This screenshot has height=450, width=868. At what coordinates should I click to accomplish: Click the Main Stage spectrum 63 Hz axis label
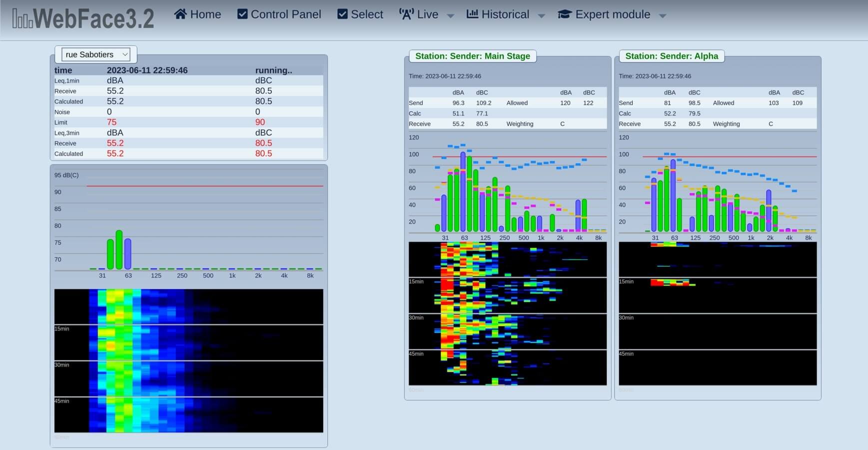click(464, 238)
